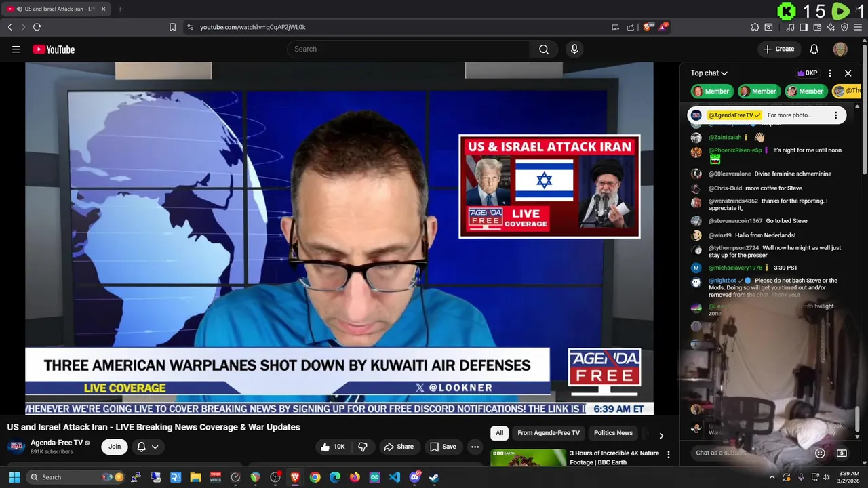Click the chat message input box
Screen dimensions: 868x488
(749, 453)
